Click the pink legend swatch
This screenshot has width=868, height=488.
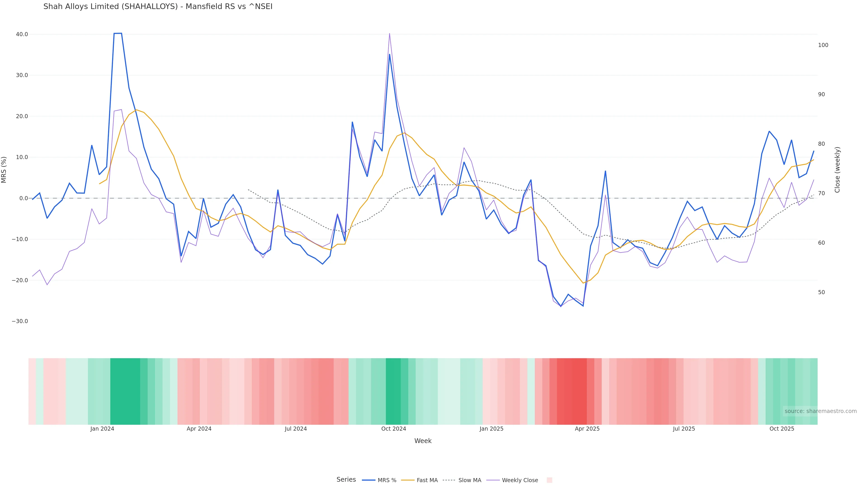coord(549,480)
